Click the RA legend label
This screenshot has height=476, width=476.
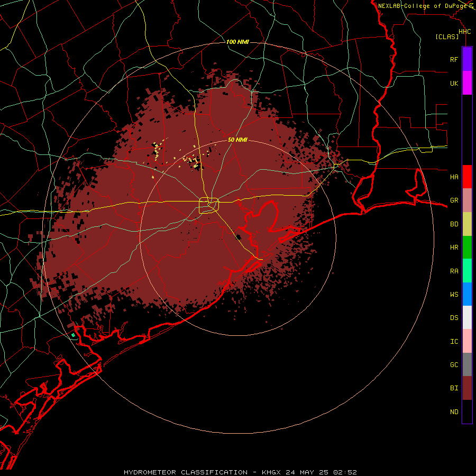pos(454,271)
